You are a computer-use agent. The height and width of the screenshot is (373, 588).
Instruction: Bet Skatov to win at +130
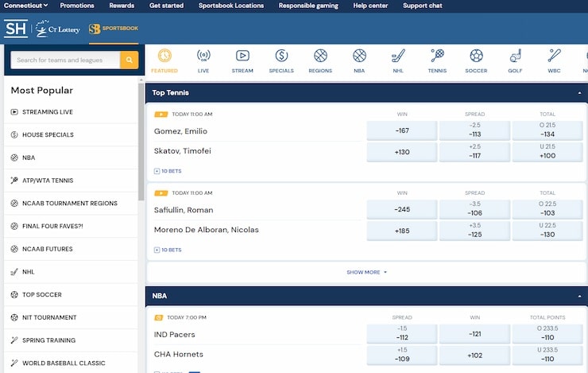tap(402, 152)
